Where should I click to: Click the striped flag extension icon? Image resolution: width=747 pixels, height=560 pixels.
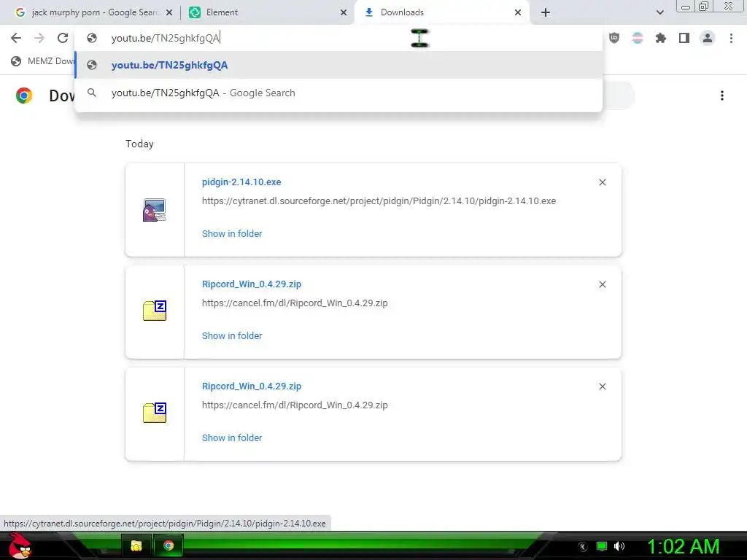tap(638, 38)
